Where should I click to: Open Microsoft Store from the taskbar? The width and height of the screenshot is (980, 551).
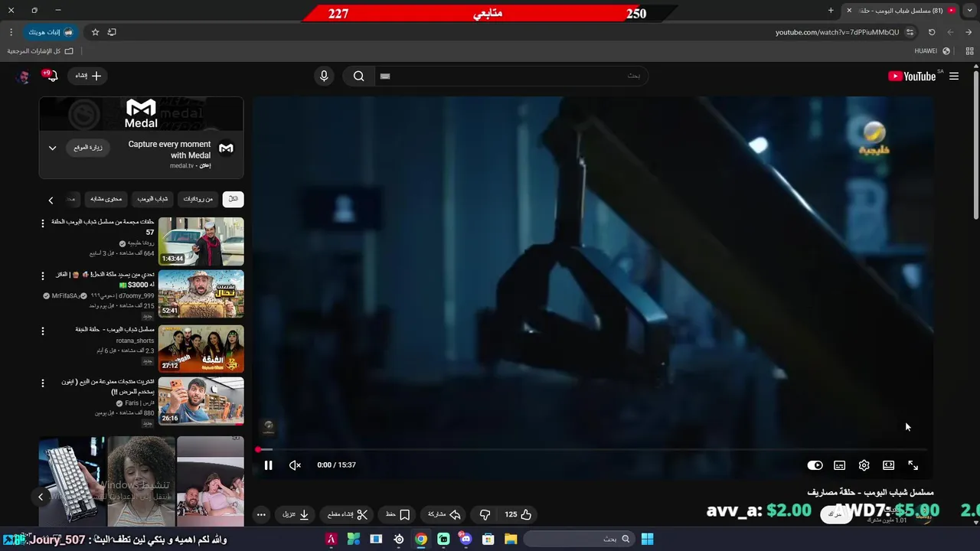click(x=488, y=539)
